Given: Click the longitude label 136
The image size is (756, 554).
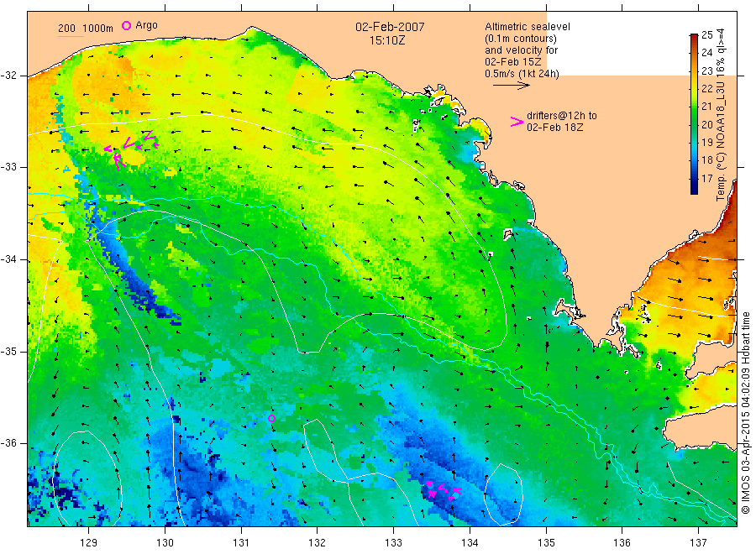Looking at the screenshot, I should (x=622, y=543).
